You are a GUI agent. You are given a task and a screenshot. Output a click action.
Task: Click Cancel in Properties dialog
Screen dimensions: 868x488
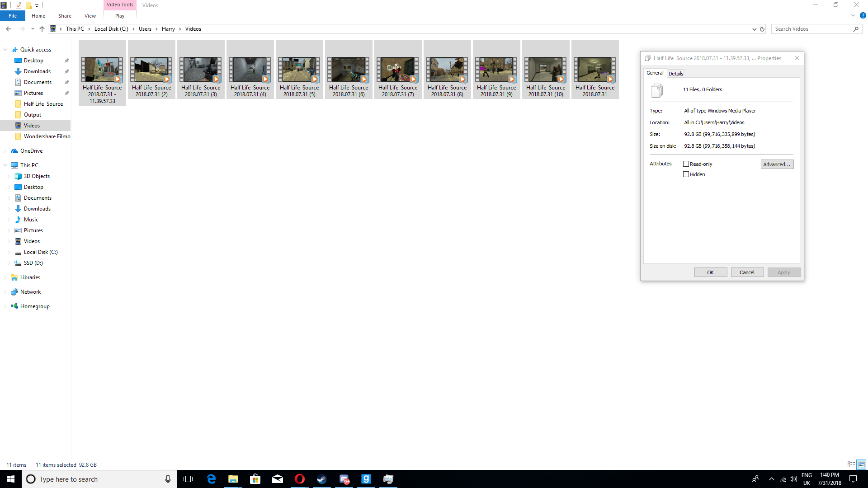point(747,272)
